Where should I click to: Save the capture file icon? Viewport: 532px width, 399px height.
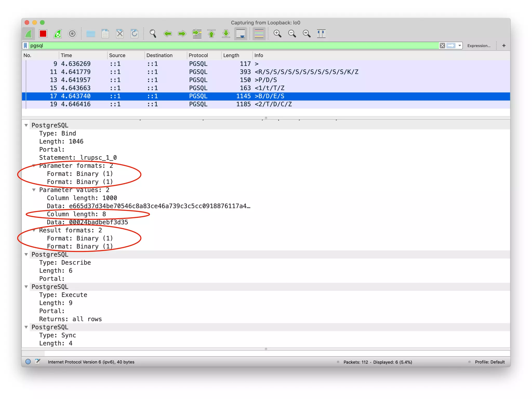click(x=105, y=34)
